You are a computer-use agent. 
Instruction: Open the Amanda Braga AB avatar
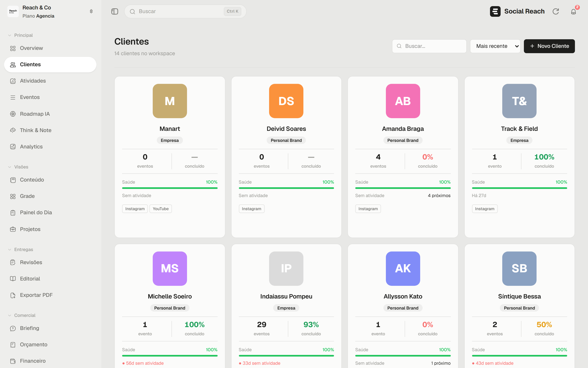(x=403, y=101)
